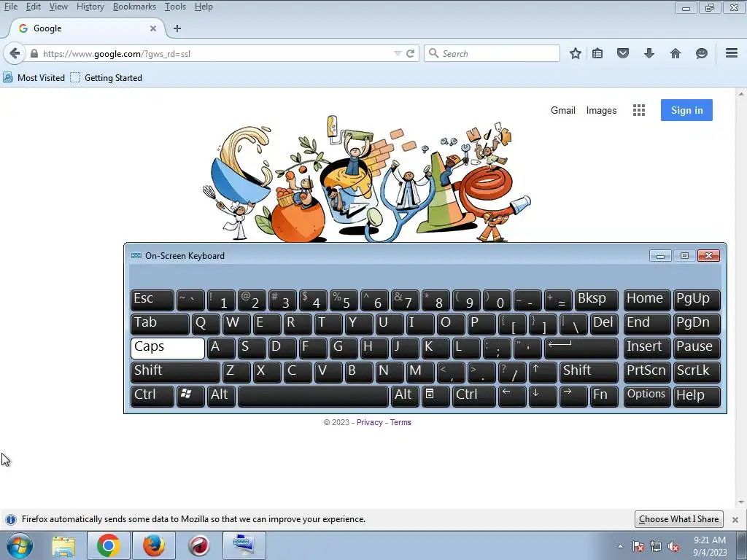
Task: Open URL bar history dropdown arrow
Action: coord(398,53)
